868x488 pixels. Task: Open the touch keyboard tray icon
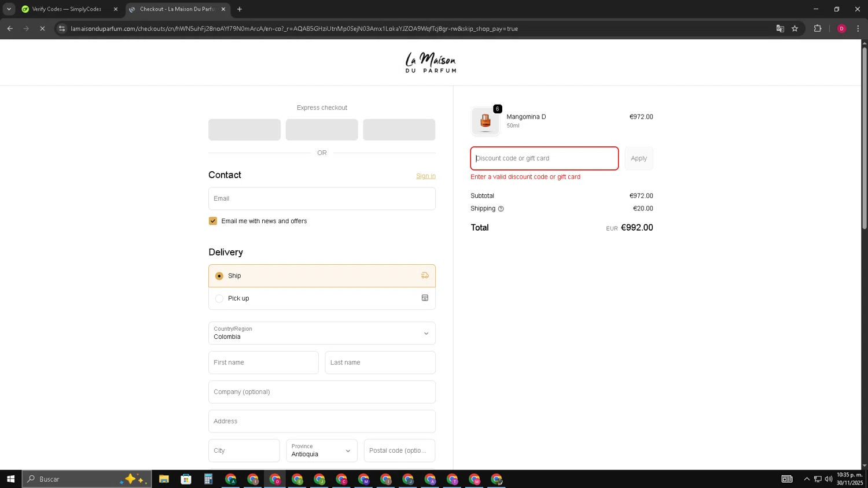787,479
